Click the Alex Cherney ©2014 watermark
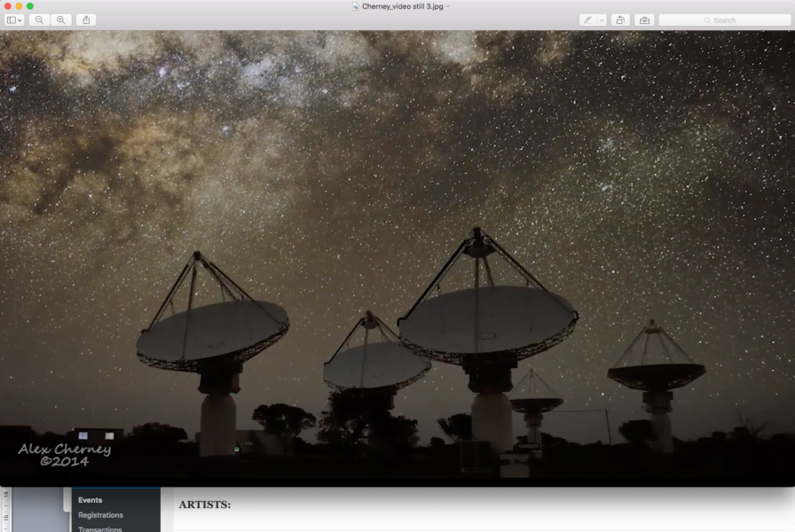The width and height of the screenshot is (795, 532). tap(64, 455)
